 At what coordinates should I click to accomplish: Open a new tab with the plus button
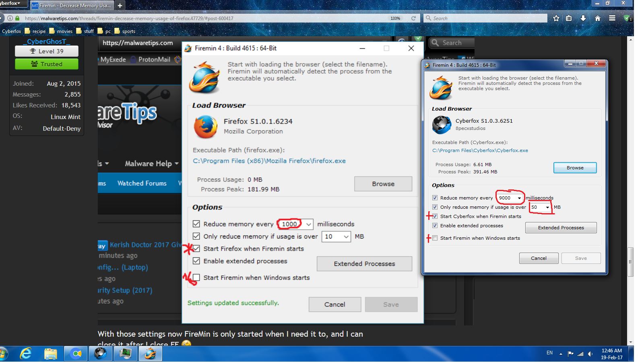[120, 6]
